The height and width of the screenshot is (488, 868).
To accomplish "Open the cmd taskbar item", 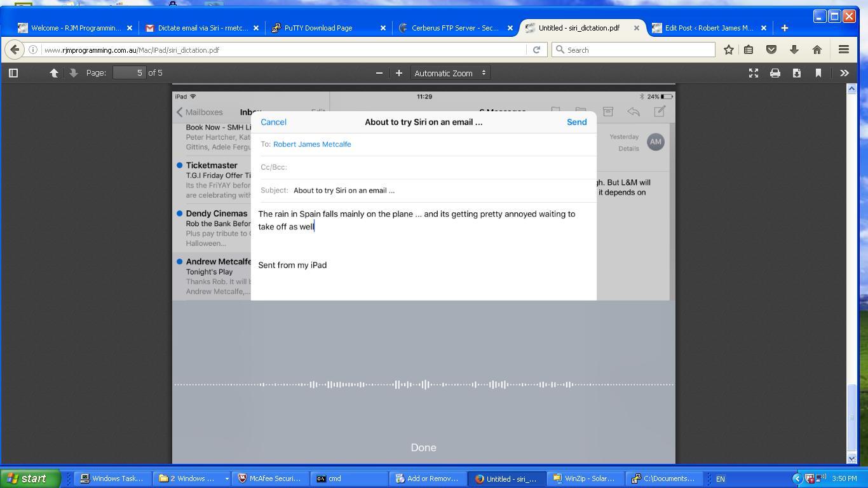I will [x=348, y=478].
